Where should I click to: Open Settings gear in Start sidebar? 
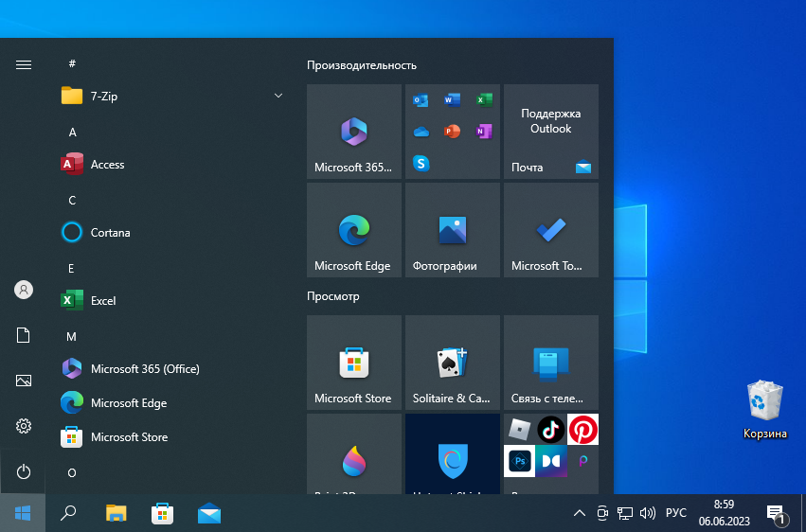coord(24,426)
